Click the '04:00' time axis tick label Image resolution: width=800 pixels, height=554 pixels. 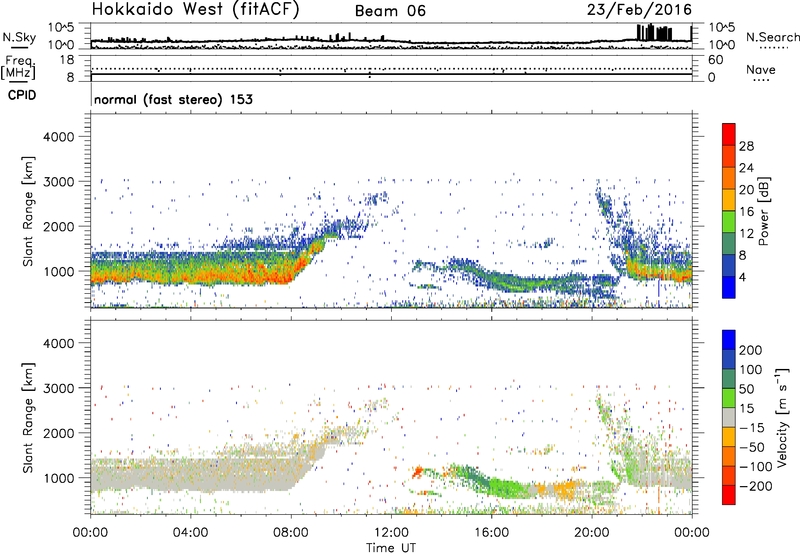tap(191, 533)
